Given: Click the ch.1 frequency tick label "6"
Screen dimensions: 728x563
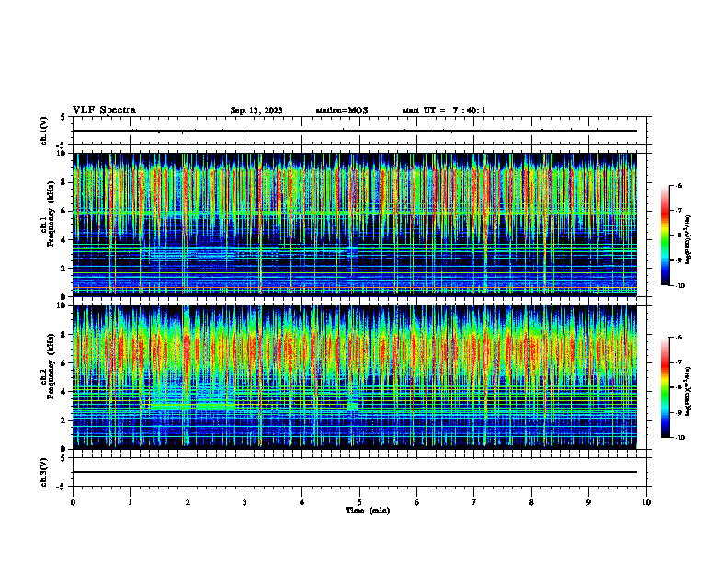Looking at the screenshot, I should click(63, 211).
